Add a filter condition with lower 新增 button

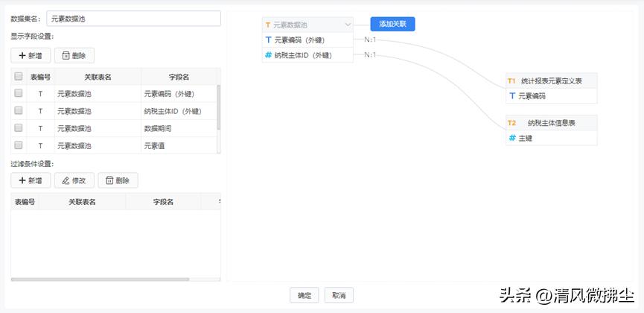tap(31, 180)
